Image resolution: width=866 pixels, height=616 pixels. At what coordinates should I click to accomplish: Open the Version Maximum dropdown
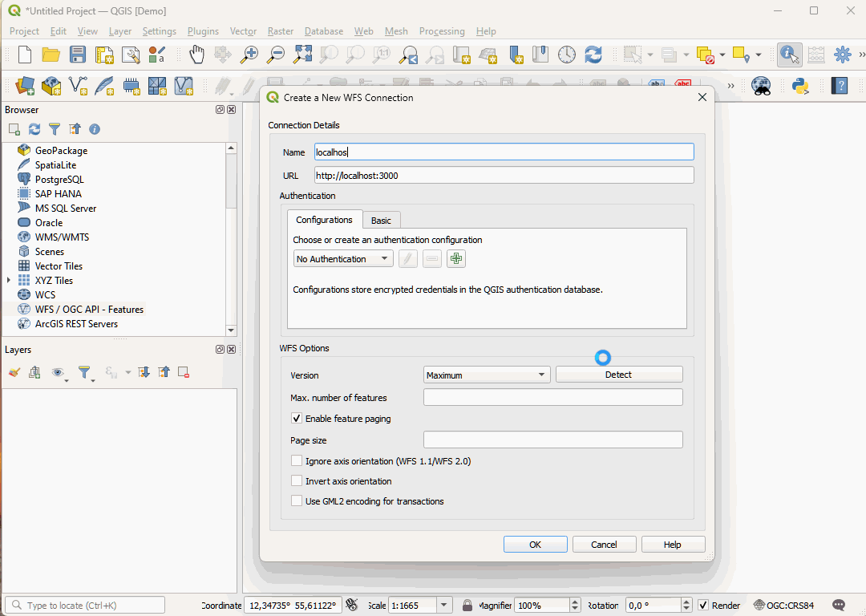487,375
